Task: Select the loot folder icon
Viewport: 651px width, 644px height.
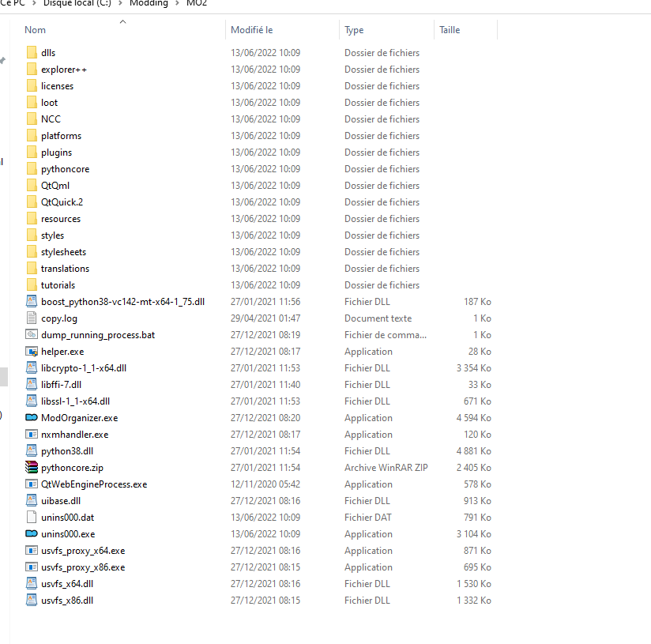Action: point(32,102)
